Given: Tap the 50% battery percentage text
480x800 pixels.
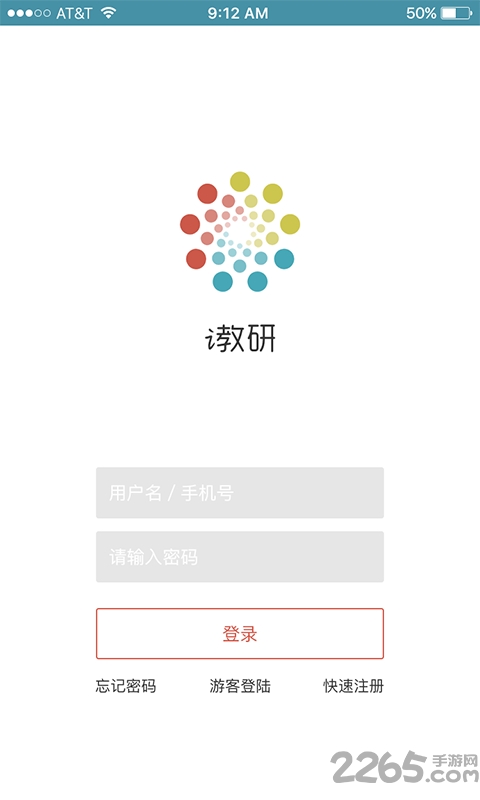Looking at the screenshot, I should (421, 13).
